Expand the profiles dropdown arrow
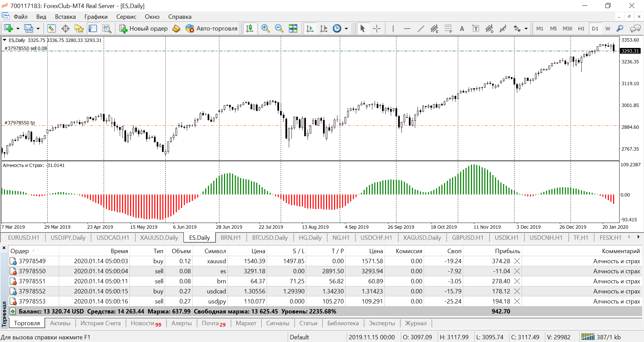 pyautogui.click(x=38, y=28)
